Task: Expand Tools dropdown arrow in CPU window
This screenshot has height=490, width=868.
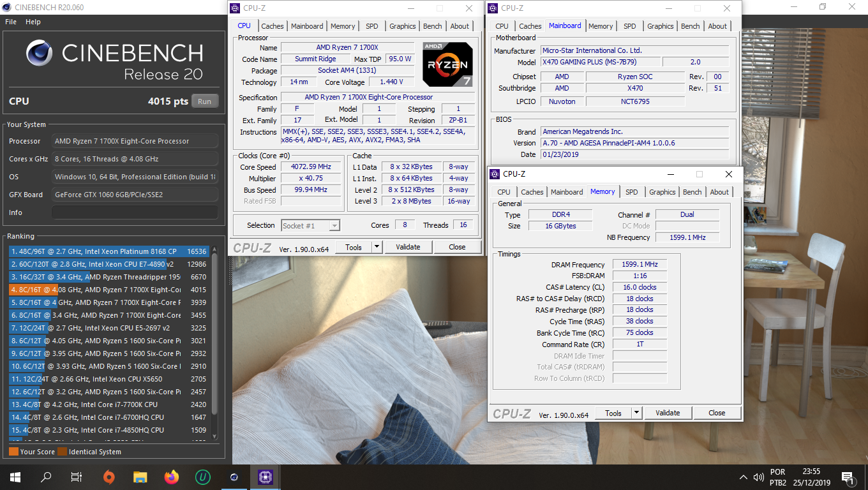Action: tap(377, 247)
